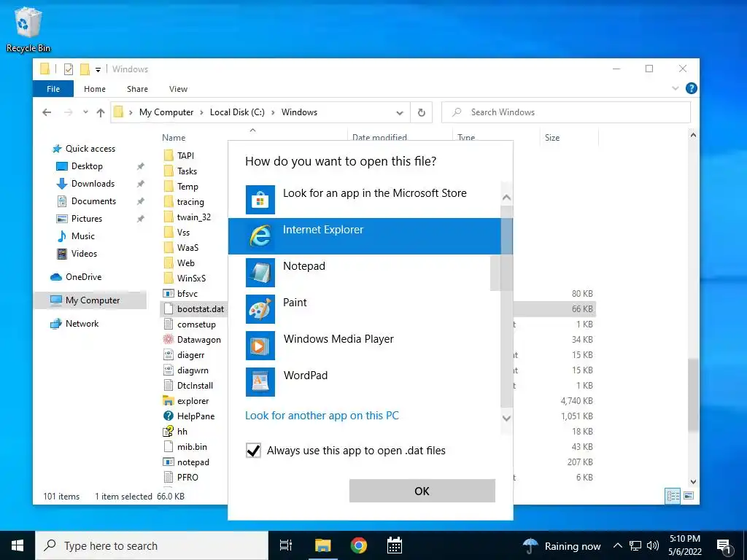Open the View ribbon tab
Screen dimensions: 747x560
coord(178,88)
